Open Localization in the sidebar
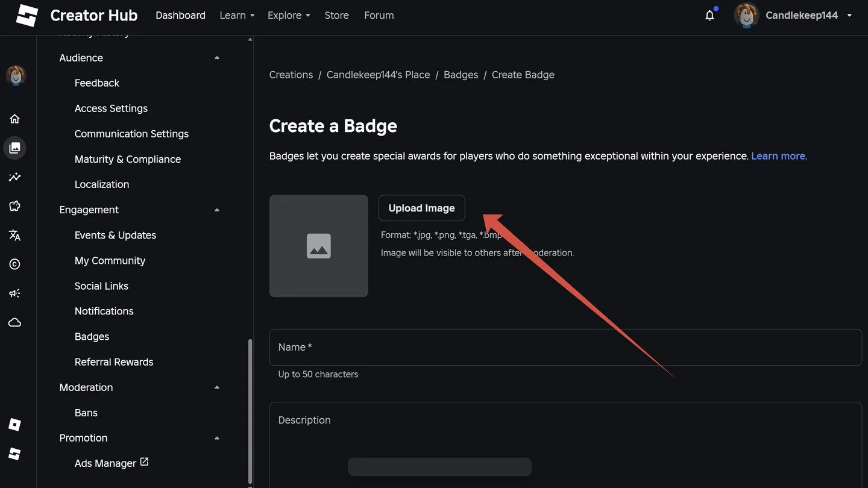Image resolution: width=868 pixels, height=488 pixels. click(102, 184)
